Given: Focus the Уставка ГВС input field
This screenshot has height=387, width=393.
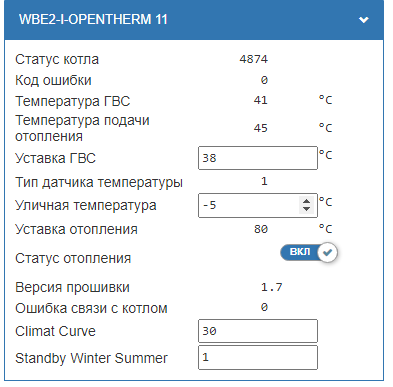Looking at the screenshot, I should pos(258,158).
